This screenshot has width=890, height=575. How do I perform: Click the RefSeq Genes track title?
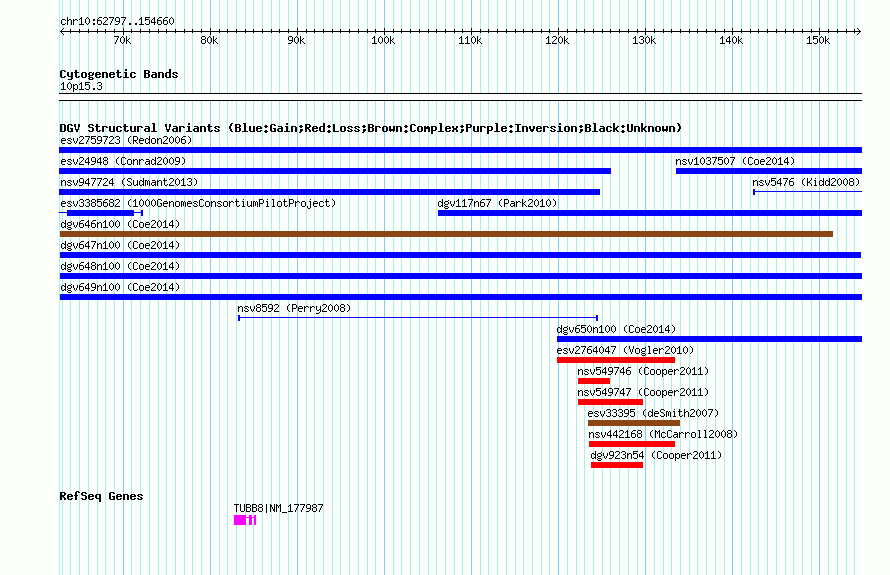(101, 496)
